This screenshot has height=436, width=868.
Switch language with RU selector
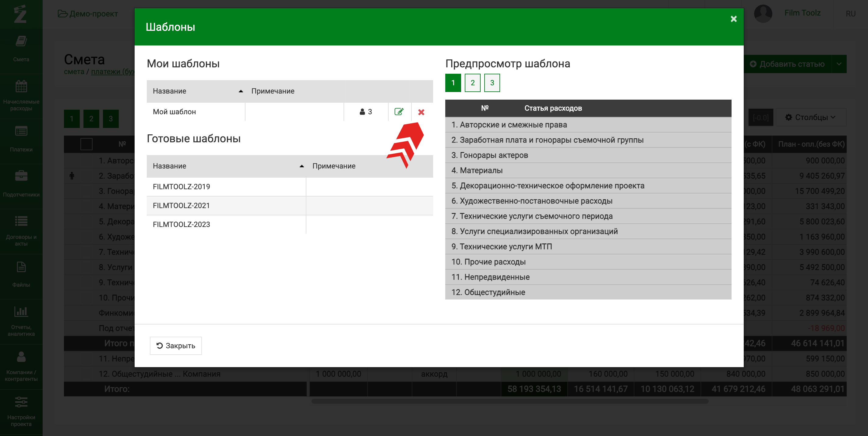click(850, 14)
